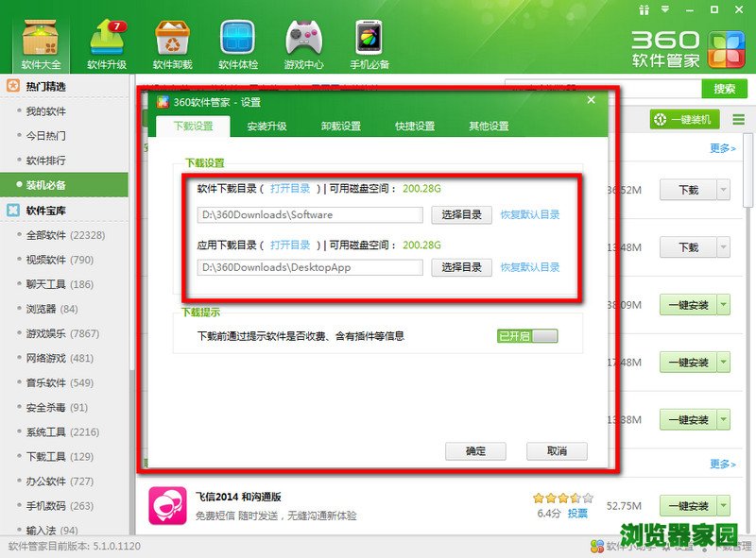Click the 软件下载目录 path input field
The width and height of the screenshot is (756, 558).
(x=310, y=214)
